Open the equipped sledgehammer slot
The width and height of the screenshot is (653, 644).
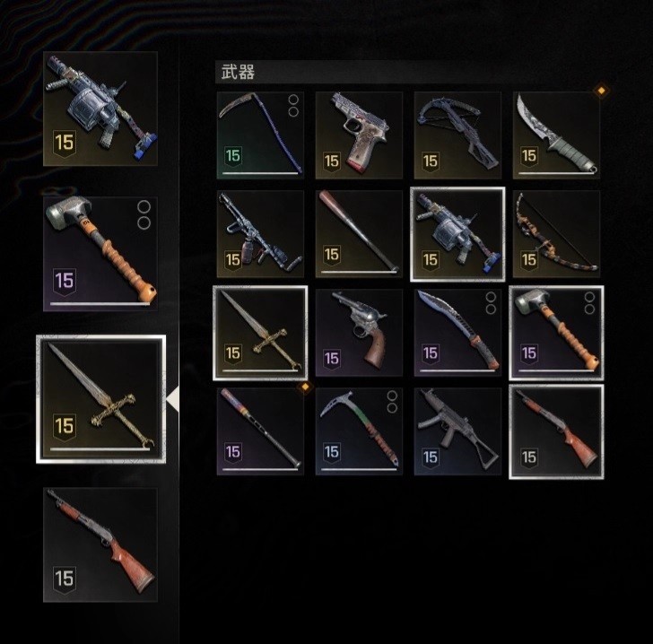100,254
